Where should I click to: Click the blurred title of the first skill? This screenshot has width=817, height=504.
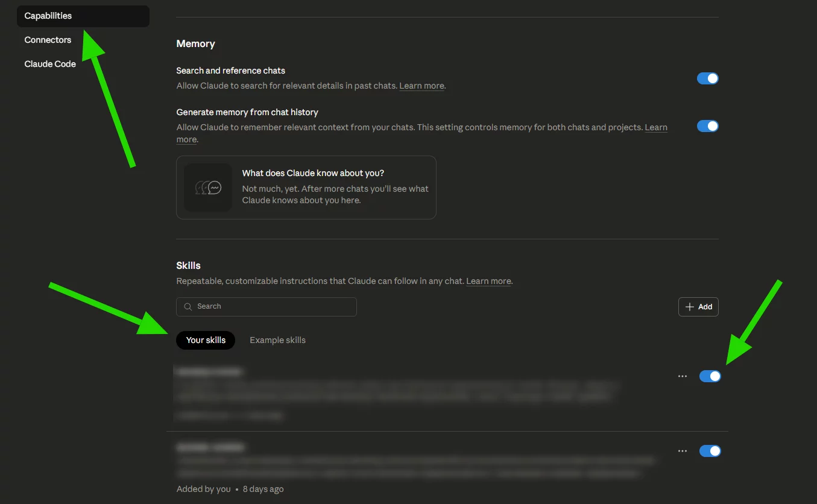coord(210,372)
